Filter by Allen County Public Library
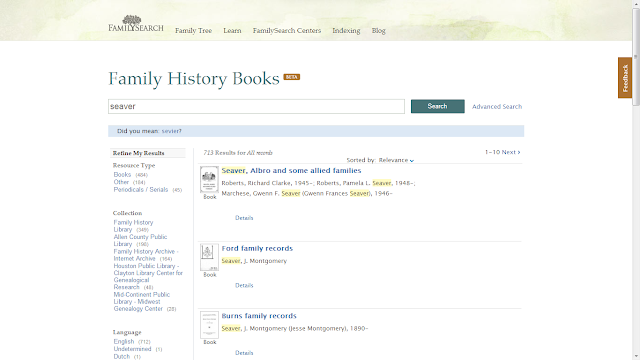This screenshot has height=360, width=640. [140, 240]
